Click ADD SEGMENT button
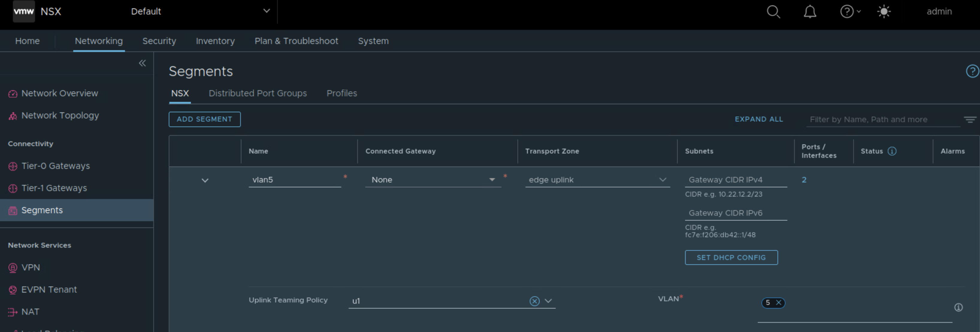Screen dimensions: 980x332 204,119
